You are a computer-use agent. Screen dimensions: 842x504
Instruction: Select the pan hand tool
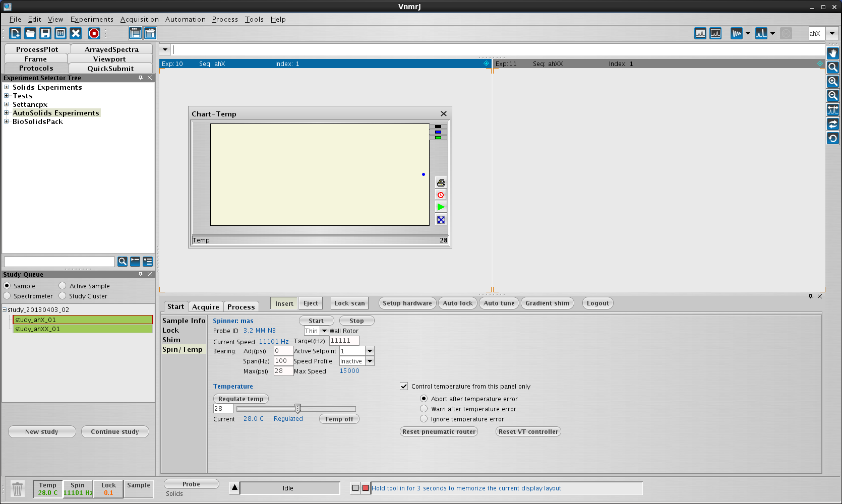pos(833,53)
